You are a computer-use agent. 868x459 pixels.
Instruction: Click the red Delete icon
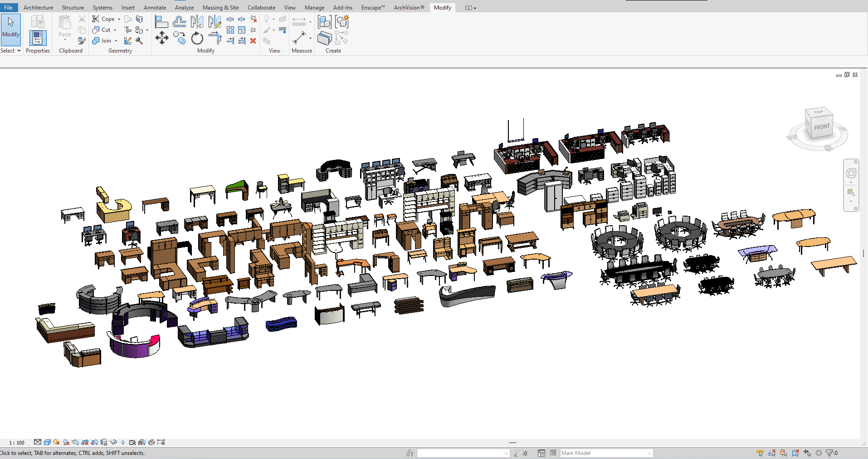click(253, 41)
